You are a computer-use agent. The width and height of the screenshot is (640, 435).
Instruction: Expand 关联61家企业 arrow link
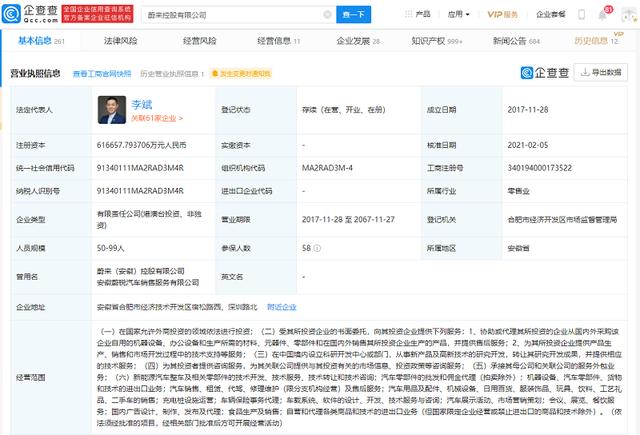pyautogui.click(x=157, y=118)
